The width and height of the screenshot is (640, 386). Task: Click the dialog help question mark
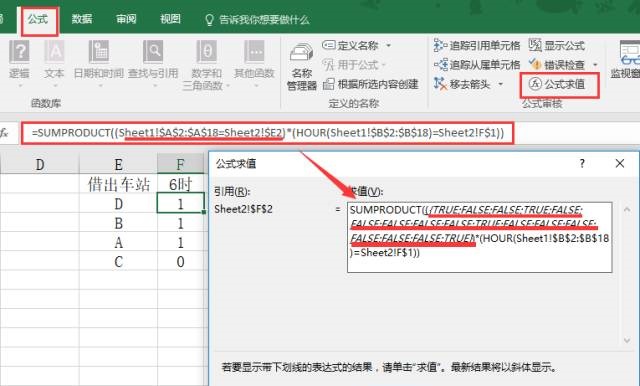click(582, 163)
